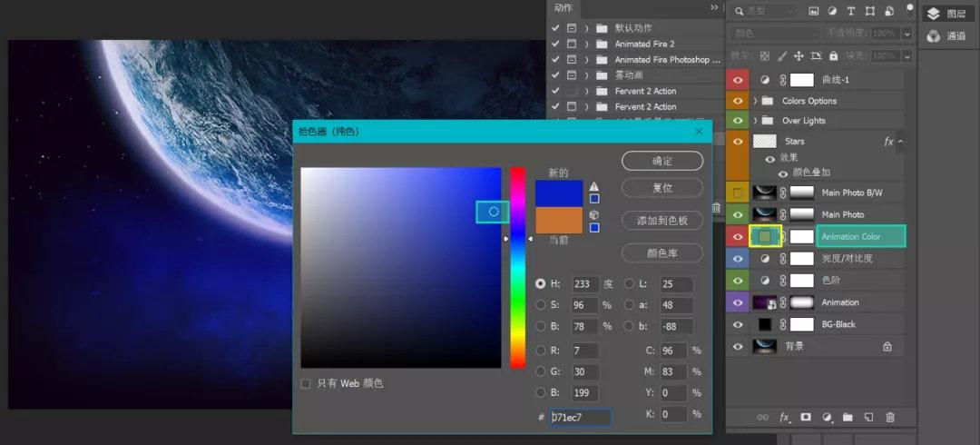Toggle dialog control for Animated Fire 2

(572, 44)
